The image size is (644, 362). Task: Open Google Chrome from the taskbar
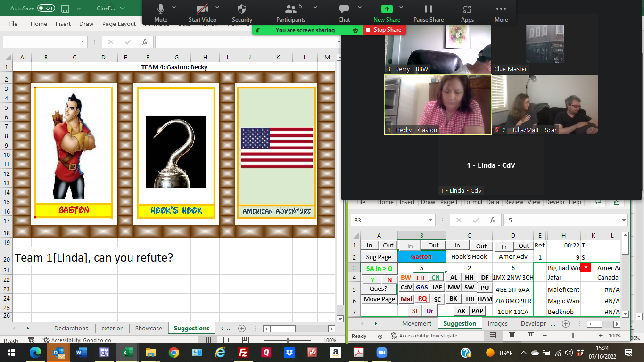174,352
